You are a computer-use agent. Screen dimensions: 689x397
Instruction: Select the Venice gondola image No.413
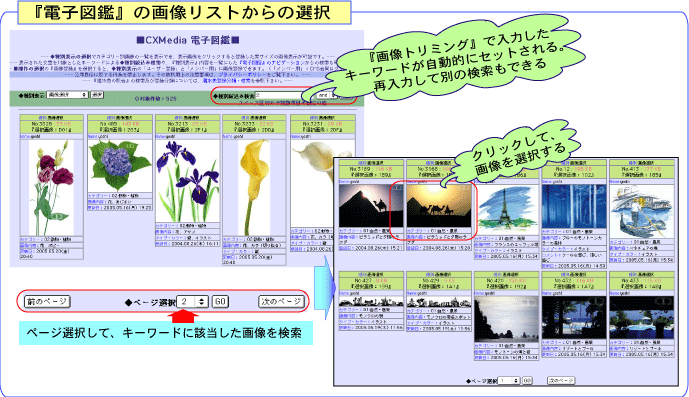(642, 212)
